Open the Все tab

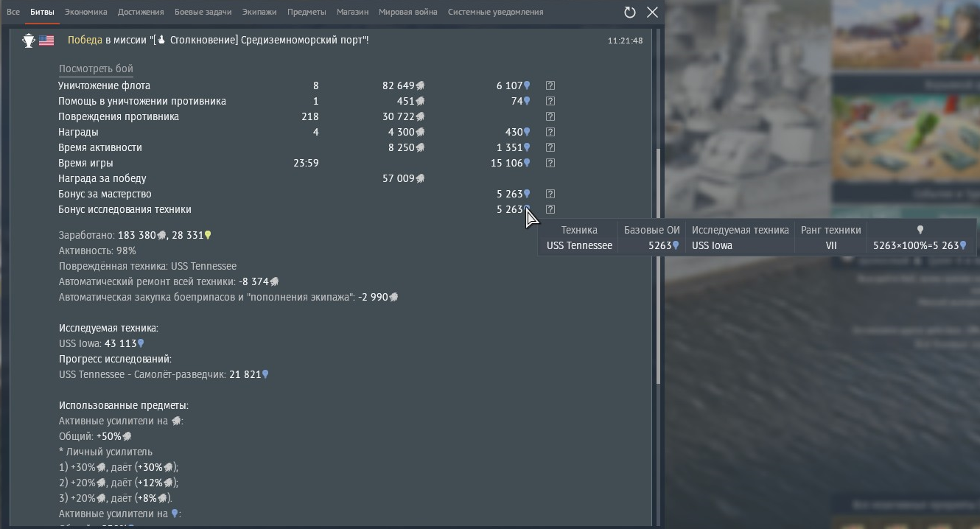(13, 12)
